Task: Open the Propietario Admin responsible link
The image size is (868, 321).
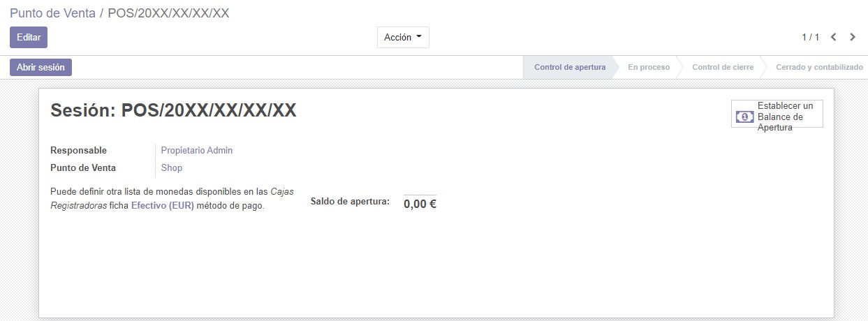Action: pos(197,150)
